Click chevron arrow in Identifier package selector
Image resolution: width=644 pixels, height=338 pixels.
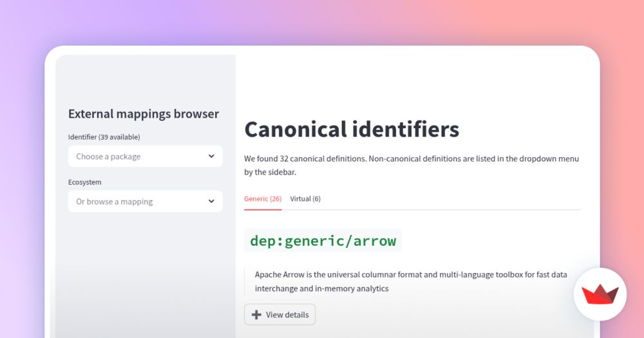pyautogui.click(x=211, y=156)
